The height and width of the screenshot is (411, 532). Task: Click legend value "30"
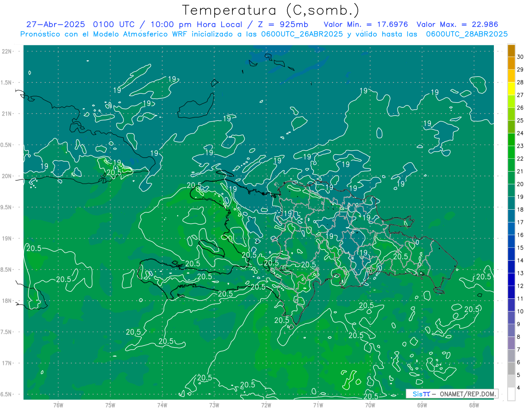520,57
